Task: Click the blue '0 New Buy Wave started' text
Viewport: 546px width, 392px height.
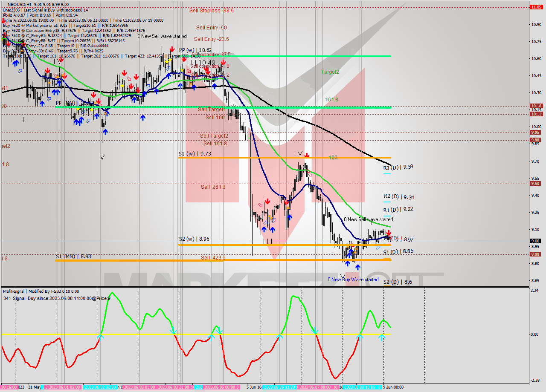Action: coord(353,280)
